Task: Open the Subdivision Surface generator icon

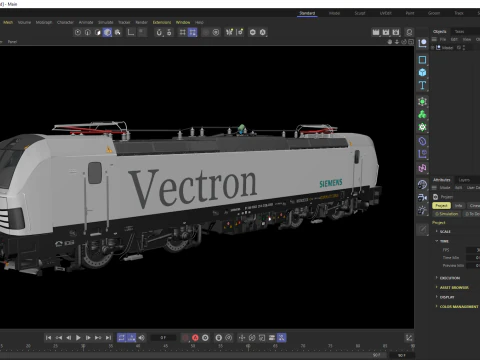Action: click(422, 102)
